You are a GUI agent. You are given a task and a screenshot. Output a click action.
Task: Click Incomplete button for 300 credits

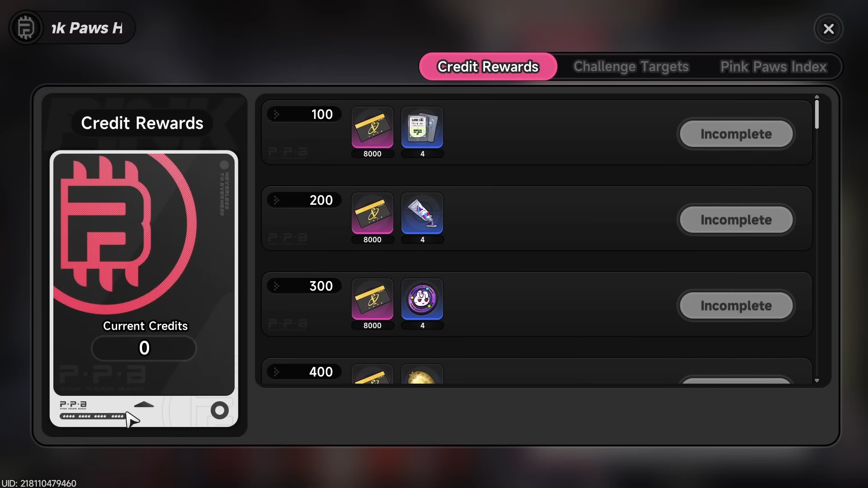(x=736, y=305)
